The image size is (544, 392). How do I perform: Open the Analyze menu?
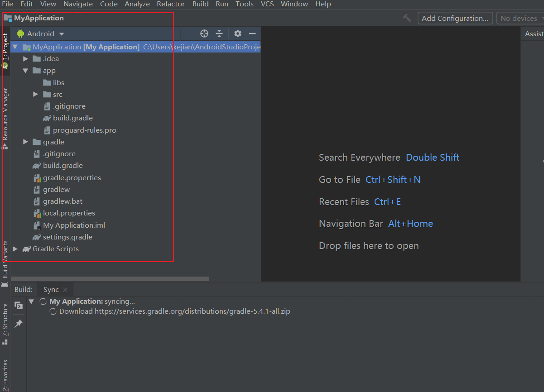pyautogui.click(x=137, y=4)
